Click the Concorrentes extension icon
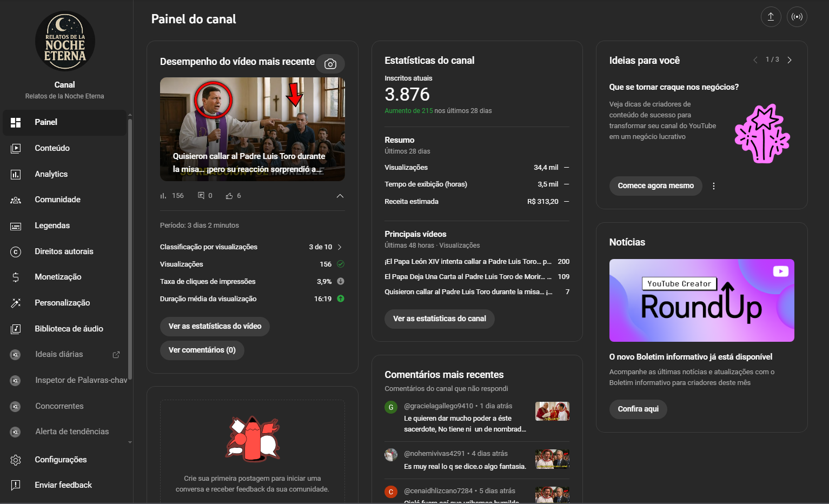The width and height of the screenshot is (829, 504). pyautogui.click(x=16, y=406)
